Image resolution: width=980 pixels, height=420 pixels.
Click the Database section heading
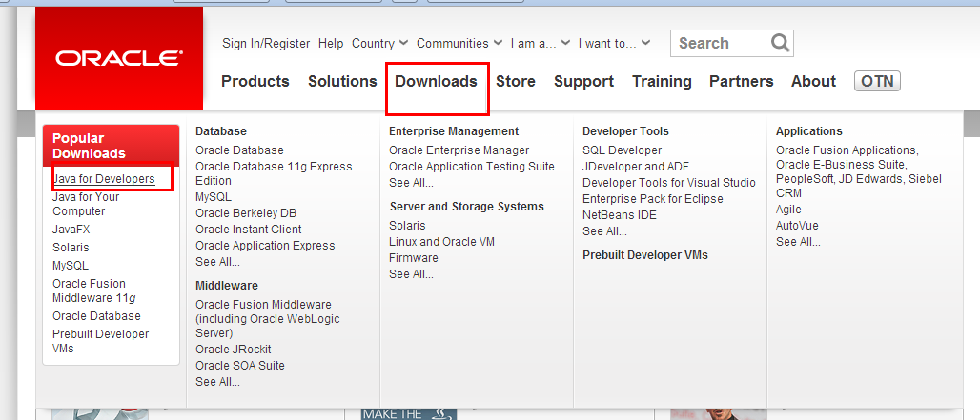coord(220,131)
